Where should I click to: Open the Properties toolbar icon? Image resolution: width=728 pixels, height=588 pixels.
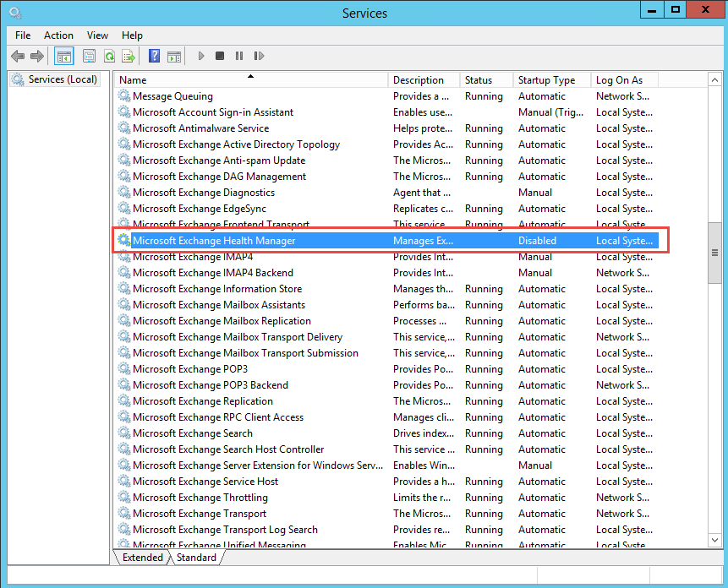coord(89,56)
